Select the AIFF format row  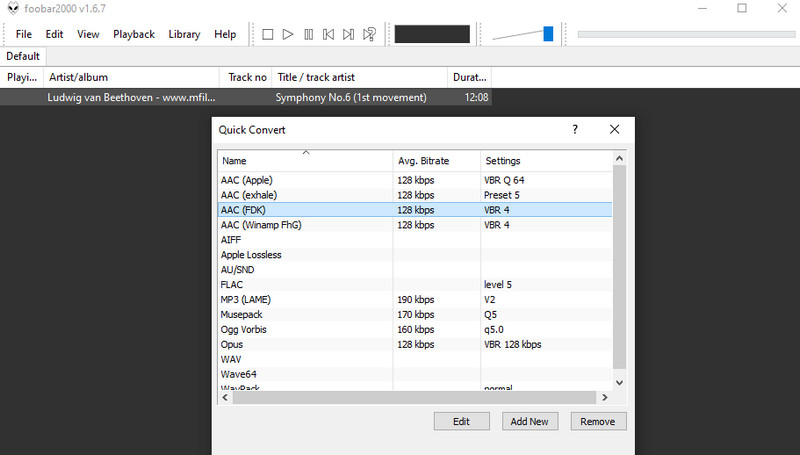415,240
